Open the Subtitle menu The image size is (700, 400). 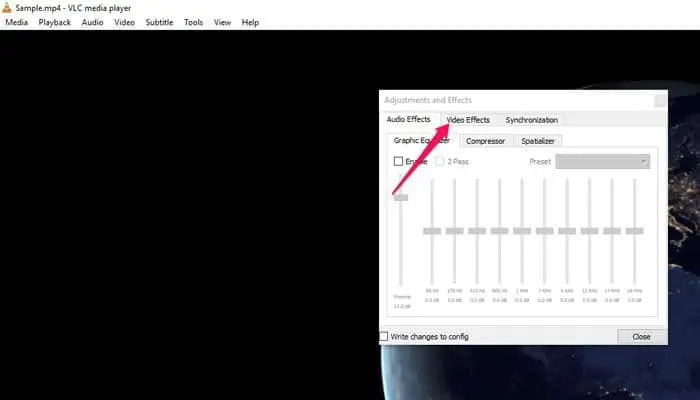(158, 22)
